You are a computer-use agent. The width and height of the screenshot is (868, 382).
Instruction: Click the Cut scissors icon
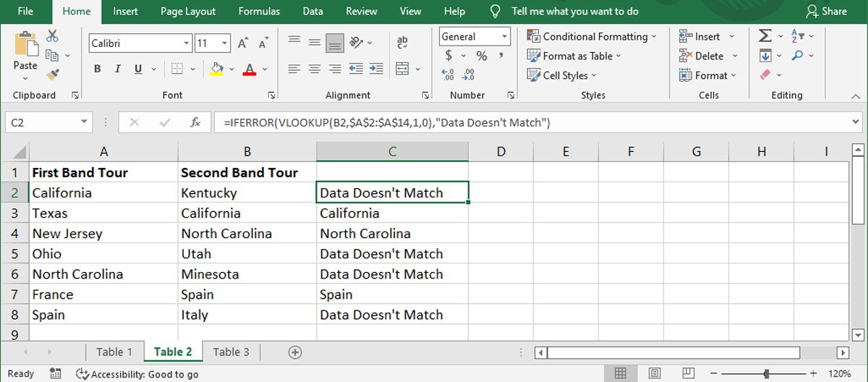pos(52,36)
